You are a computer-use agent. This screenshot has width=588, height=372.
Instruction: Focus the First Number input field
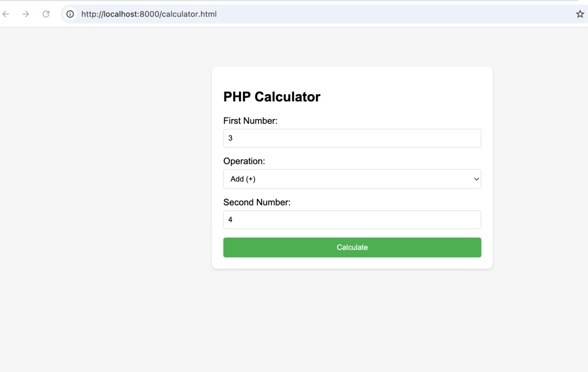[x=352, y=138]
